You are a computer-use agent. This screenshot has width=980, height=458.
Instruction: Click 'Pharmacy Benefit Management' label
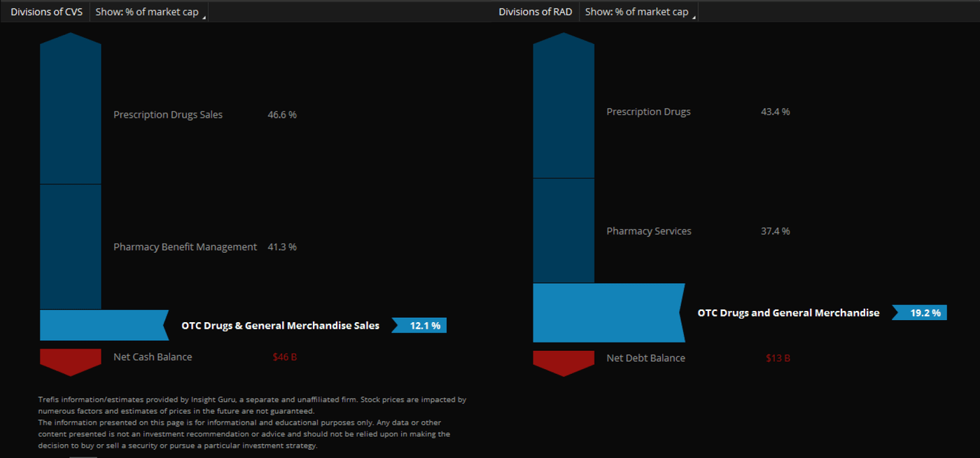point(185,247)
